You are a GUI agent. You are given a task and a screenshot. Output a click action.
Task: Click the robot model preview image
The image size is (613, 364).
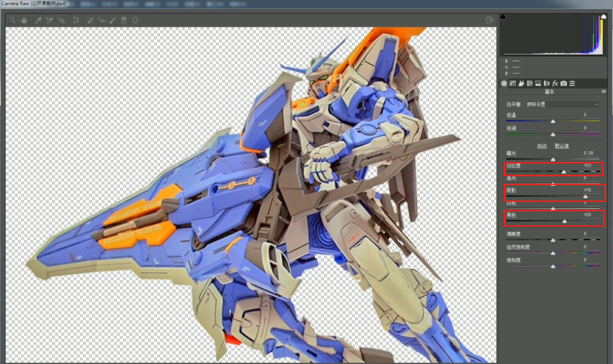pyautogui.click(x=251, y=194)
